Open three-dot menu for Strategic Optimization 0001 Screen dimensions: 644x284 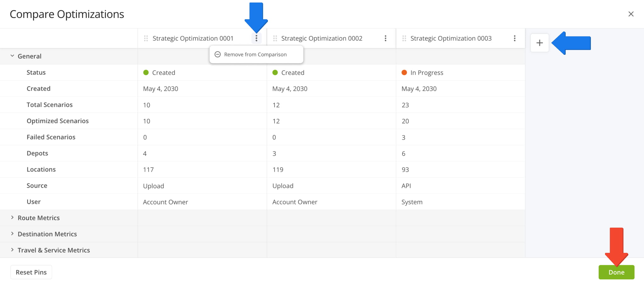click(x=256, y=38)
